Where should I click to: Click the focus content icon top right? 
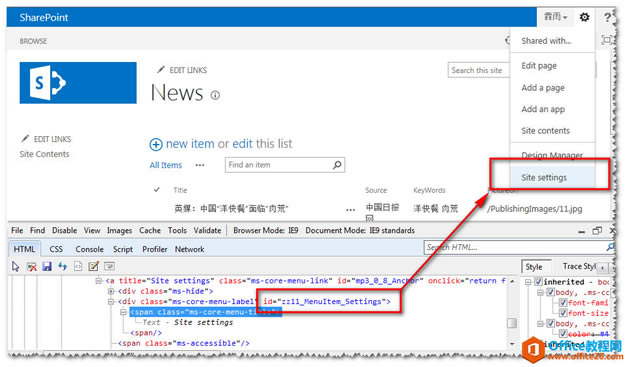(606, 40)
